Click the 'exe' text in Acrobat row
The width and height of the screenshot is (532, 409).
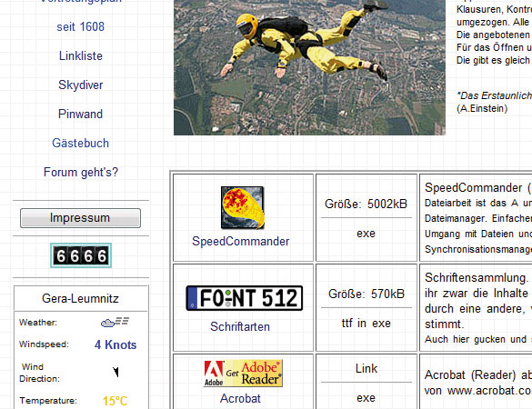click(366, 398)
